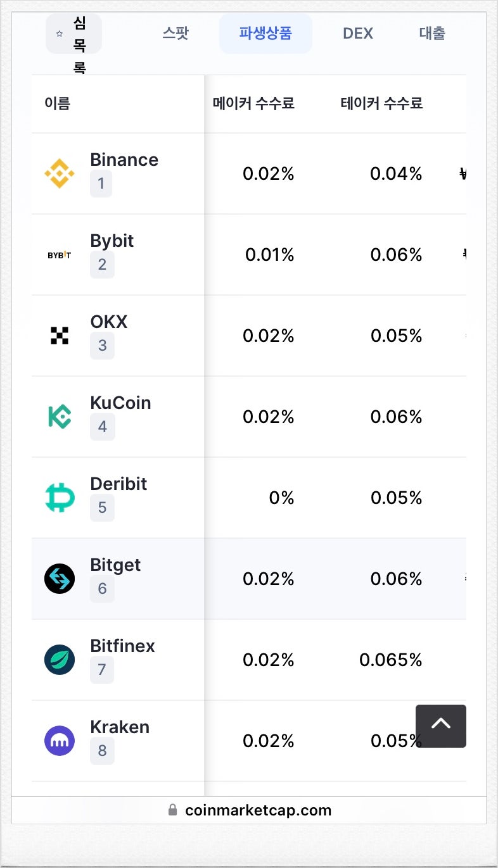The width and height of the screenshot is (498, 868).
Task: Switch to the 스팟 tab
Action: click(x=176, y=34)
